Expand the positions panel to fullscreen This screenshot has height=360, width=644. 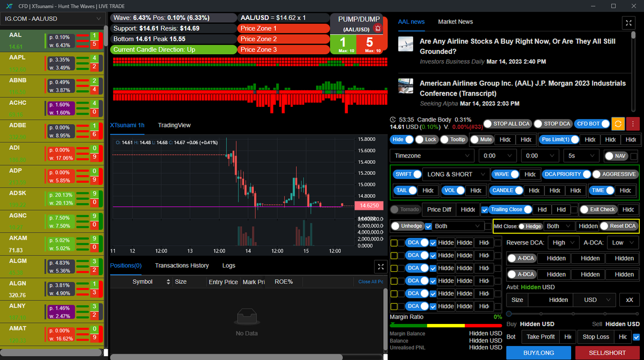[380, 267]
